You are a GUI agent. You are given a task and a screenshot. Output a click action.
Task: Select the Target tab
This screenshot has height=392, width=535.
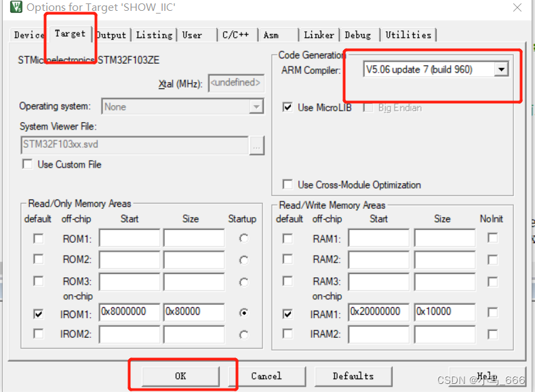70,34
